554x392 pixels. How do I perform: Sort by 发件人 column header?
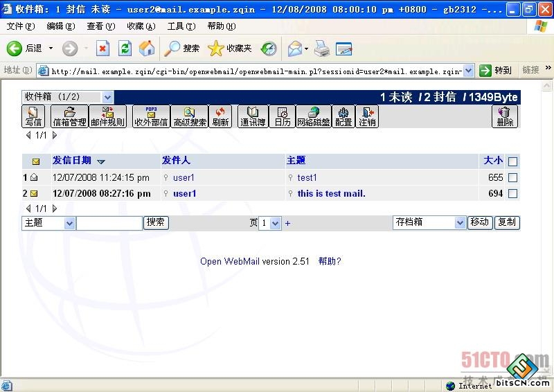click(x=176, y=161)
